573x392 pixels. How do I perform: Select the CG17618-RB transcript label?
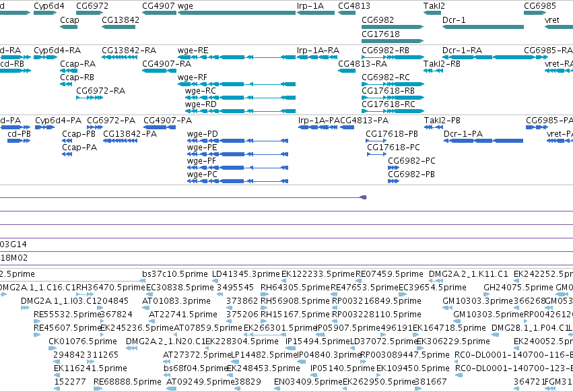(x=388, y=90)
